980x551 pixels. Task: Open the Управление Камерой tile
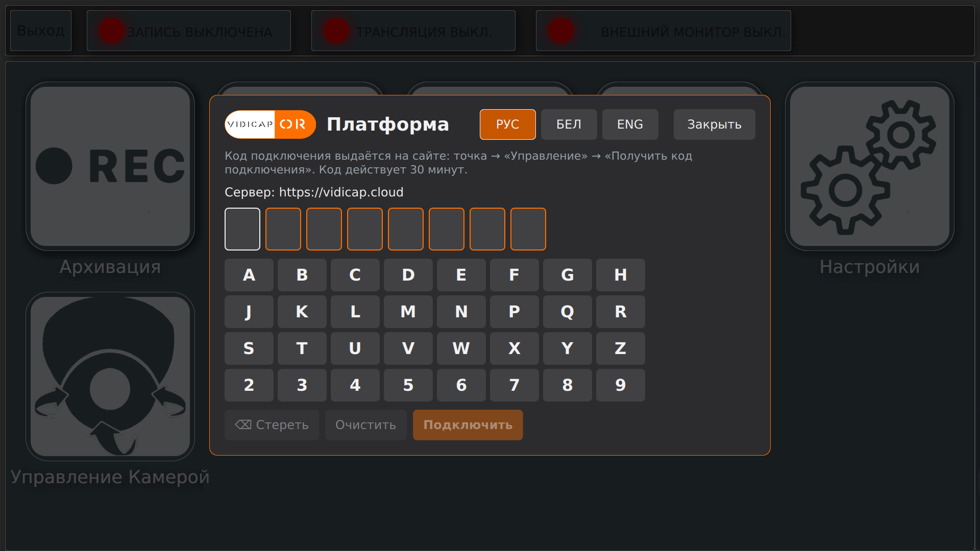pyautogui.click(x=110, y=377)
